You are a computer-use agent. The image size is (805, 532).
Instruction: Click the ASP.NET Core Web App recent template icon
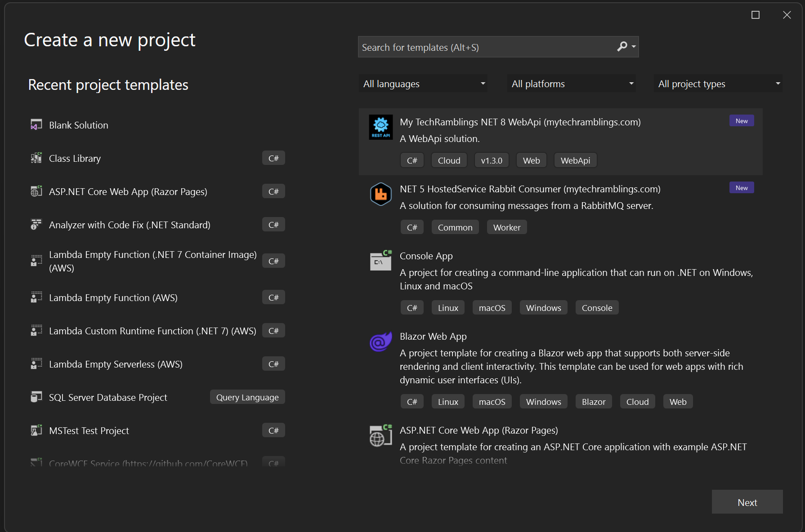pyautogui.click(x=36, y=191)
